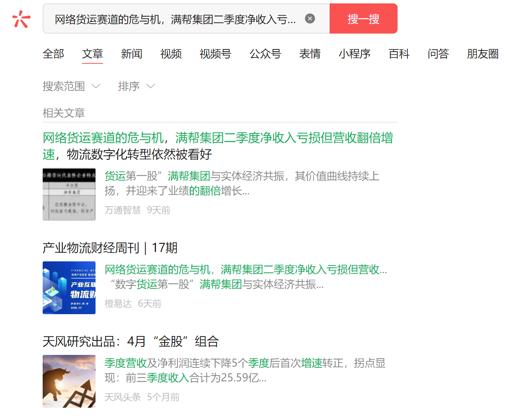The width and height of the screenshot is (532, 416).
Task: Switch to the 视频 tab
Action: (171, 54)
